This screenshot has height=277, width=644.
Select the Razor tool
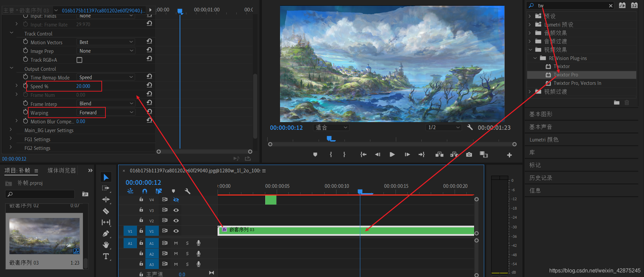tap(106, 211)
